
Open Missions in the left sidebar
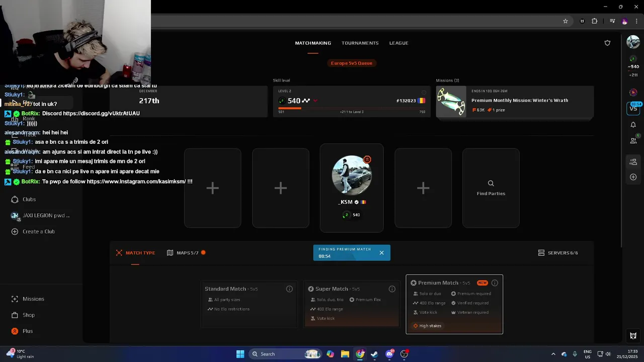pos(28,299)
